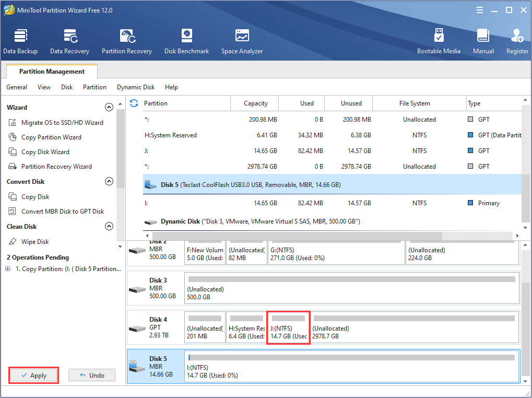Expand the pending Copy Partition operation

coord(8,268)
